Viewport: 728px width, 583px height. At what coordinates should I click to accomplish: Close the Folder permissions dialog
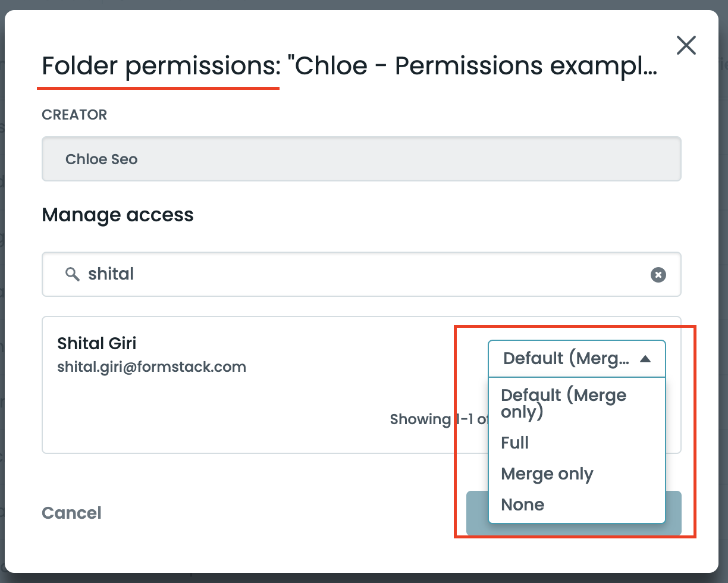pyautogui.click(x=686, y=45)
